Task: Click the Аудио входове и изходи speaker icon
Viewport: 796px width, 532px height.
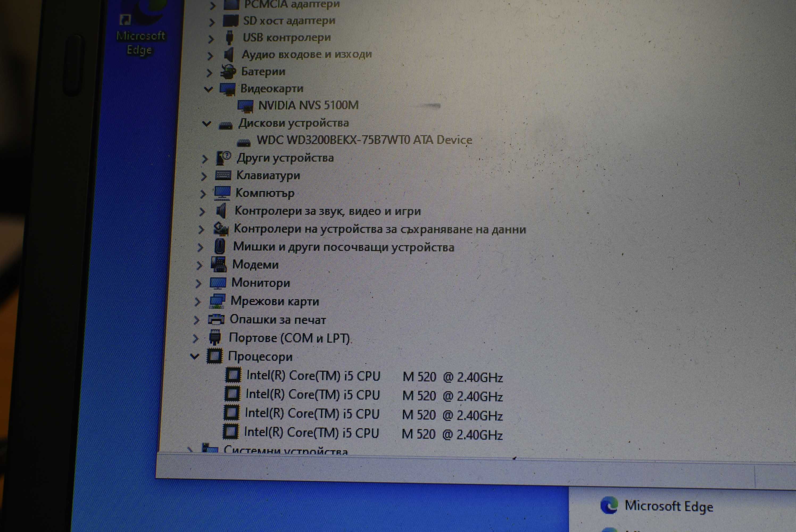Action: click(x=229, y=55)
